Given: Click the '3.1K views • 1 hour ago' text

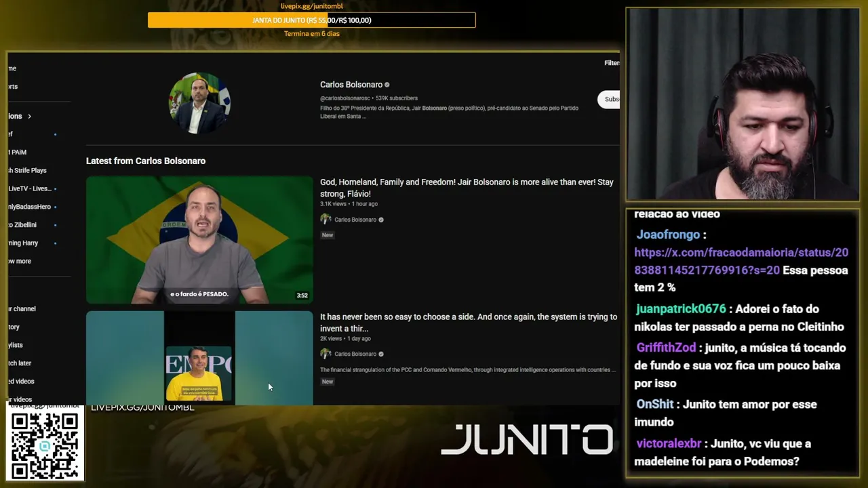Looking at the screenshot, I should [x=349, y=204].
